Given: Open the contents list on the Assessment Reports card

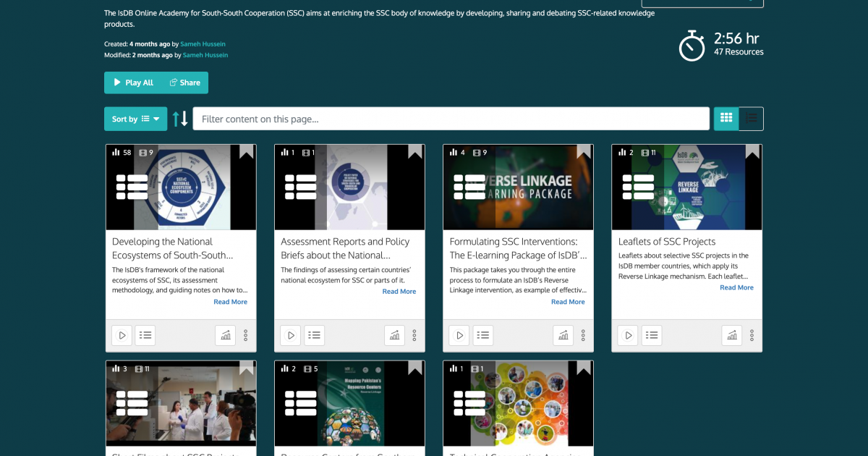Looking at the screenshot, I should tap(314, 335).
